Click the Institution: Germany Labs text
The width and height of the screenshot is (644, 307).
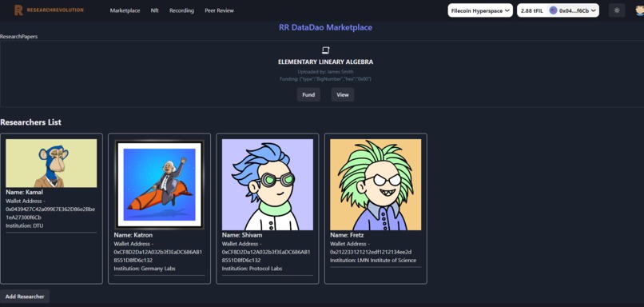click(x=145, y=269)
